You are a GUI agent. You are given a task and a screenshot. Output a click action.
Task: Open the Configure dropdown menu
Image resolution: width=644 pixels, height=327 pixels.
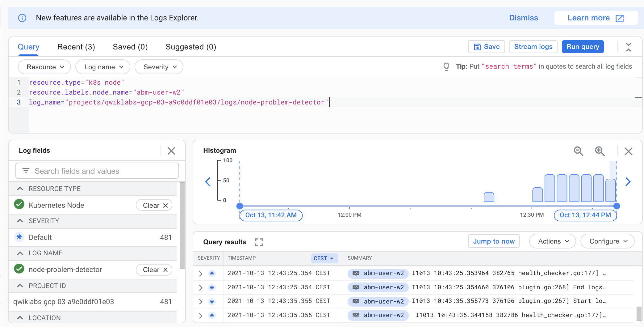coord(608,241)
